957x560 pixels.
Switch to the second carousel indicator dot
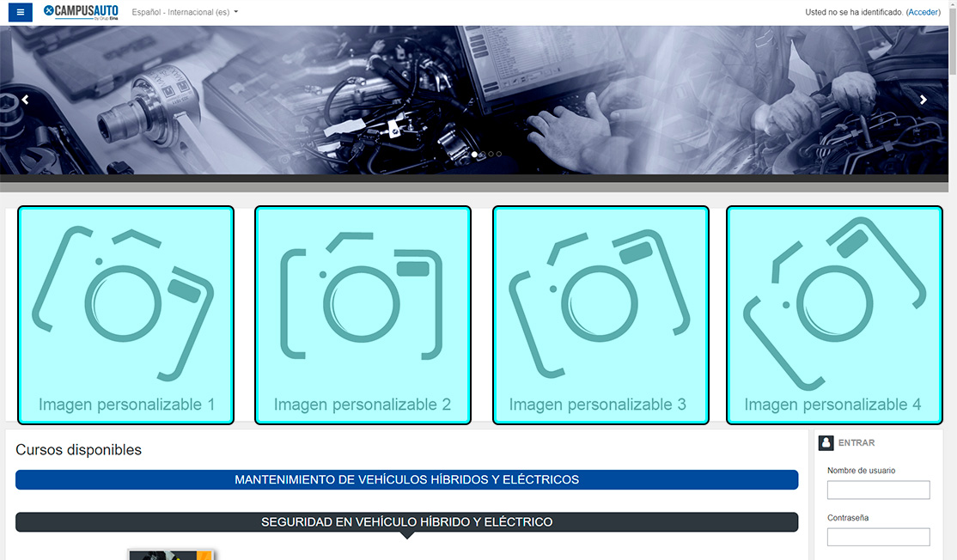click(483, 155)
